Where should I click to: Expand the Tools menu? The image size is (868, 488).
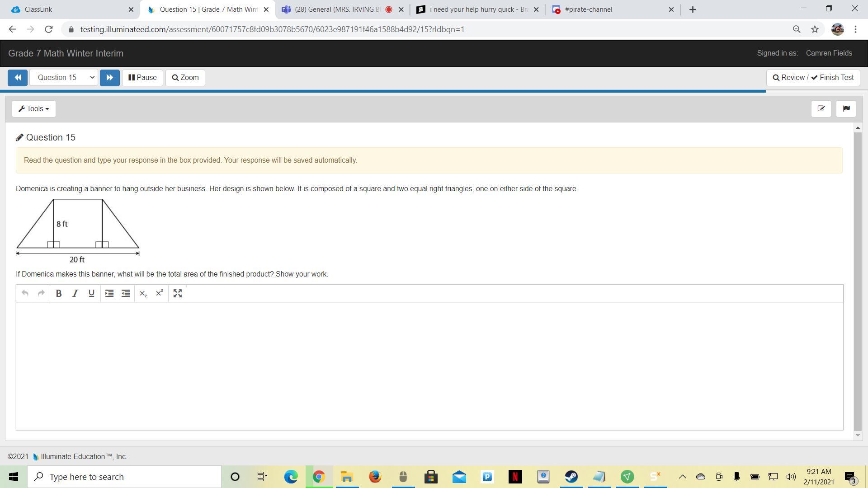pyautogui.click(x=34, y=109)
